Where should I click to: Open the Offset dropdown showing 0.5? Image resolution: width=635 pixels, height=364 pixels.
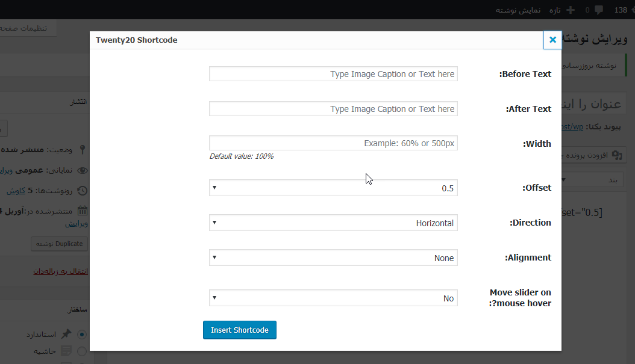[x=333, y=188]
